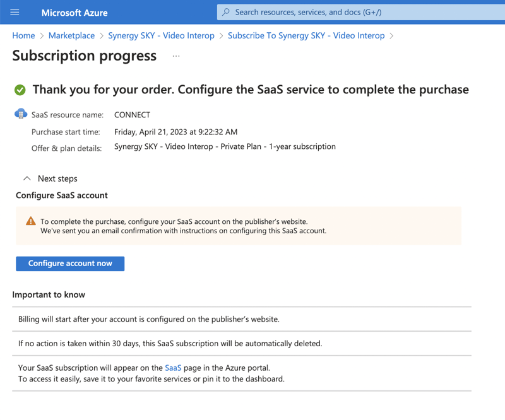Click the search magnifier icon

(x=226, y=12)
